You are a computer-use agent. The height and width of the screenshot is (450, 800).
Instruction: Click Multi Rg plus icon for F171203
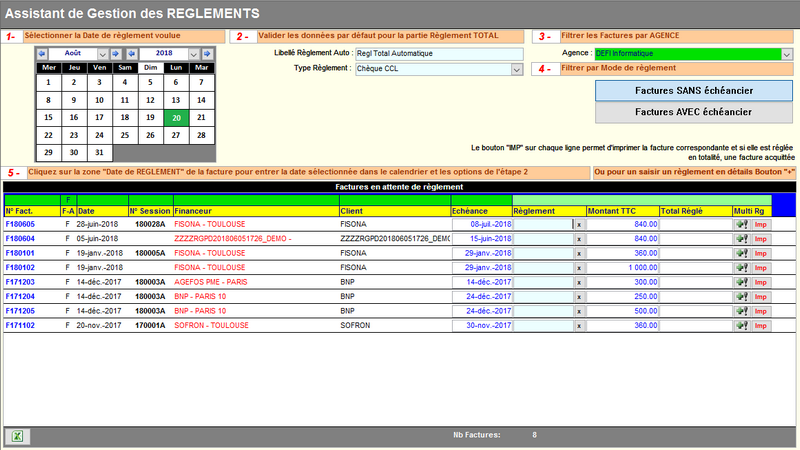tap(741, 283)
